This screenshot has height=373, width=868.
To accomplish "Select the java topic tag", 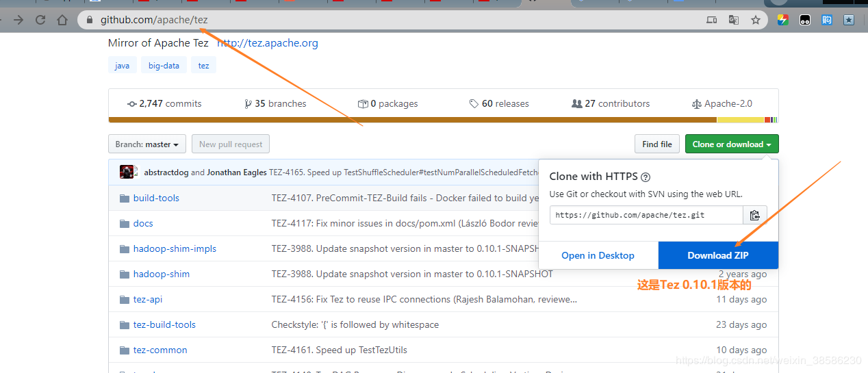I will tap(122, 66).
